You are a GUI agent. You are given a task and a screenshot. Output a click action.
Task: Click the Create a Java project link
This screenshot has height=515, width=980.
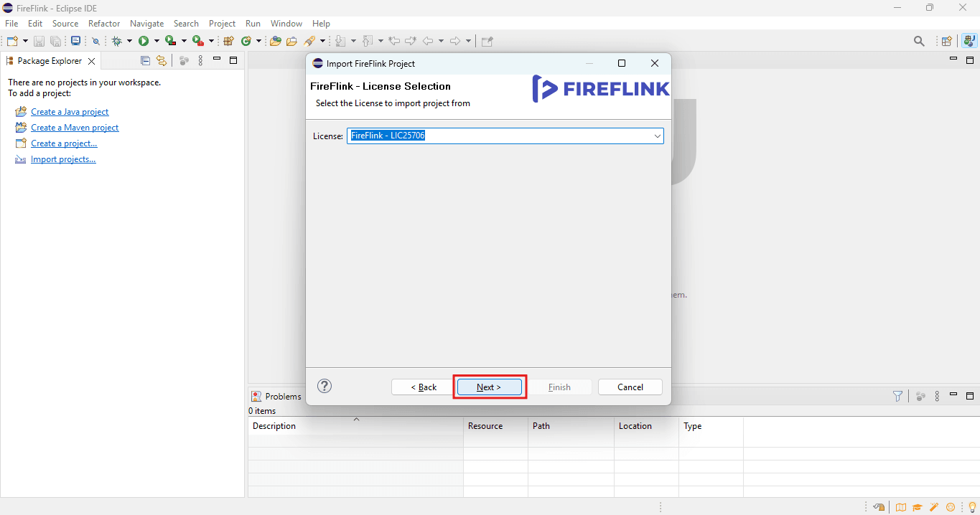pos(70,112)
